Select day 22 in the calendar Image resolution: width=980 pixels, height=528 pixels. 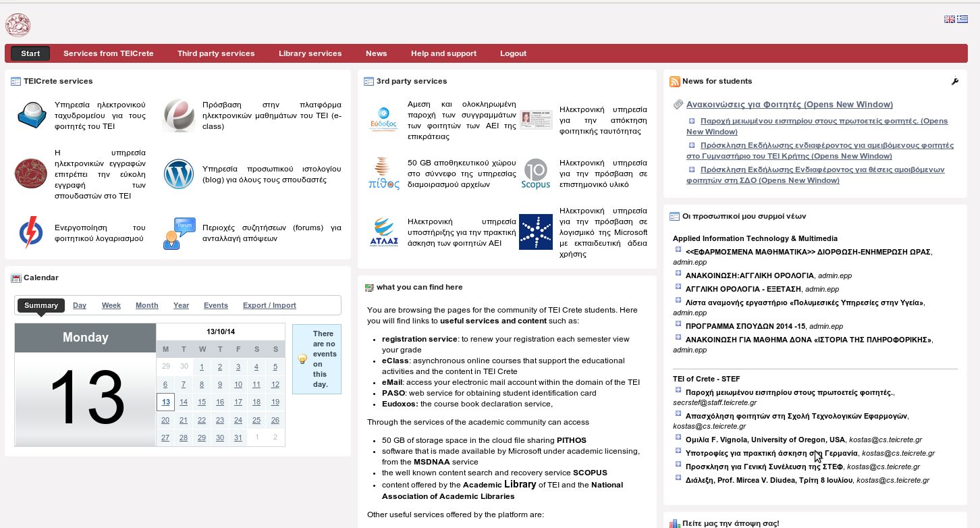pos(201,420)
